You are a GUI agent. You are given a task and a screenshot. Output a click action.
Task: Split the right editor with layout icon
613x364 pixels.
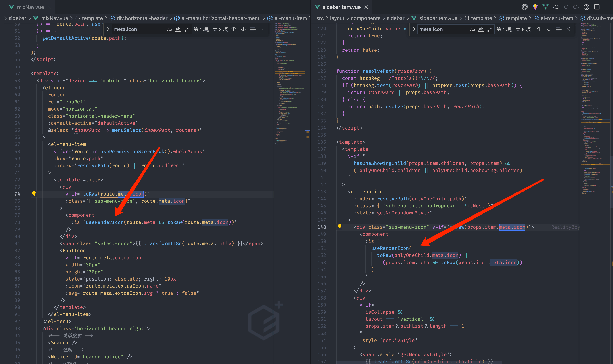pos(597,7)
